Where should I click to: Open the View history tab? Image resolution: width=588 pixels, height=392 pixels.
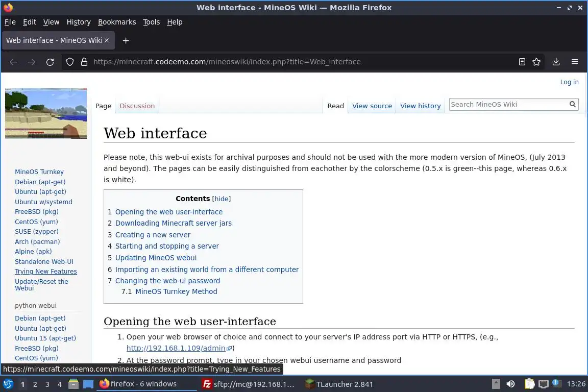(x=421, y=106)
